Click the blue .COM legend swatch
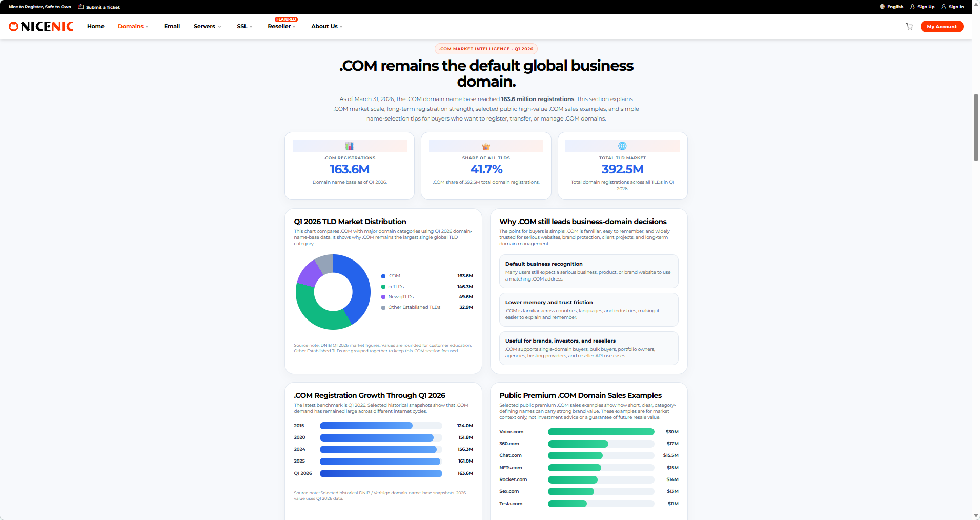This screenshot has height=520, width=980. click(x=383, y=276)
